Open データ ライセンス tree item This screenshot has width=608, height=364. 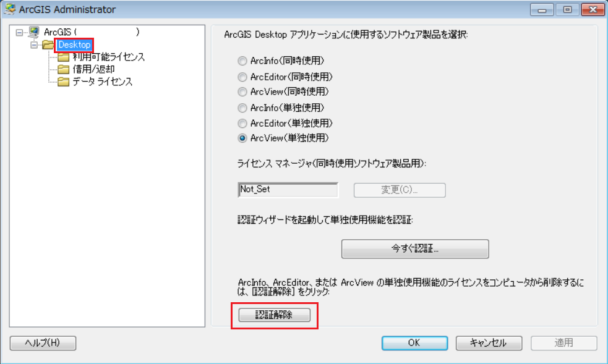pos(103,82)
